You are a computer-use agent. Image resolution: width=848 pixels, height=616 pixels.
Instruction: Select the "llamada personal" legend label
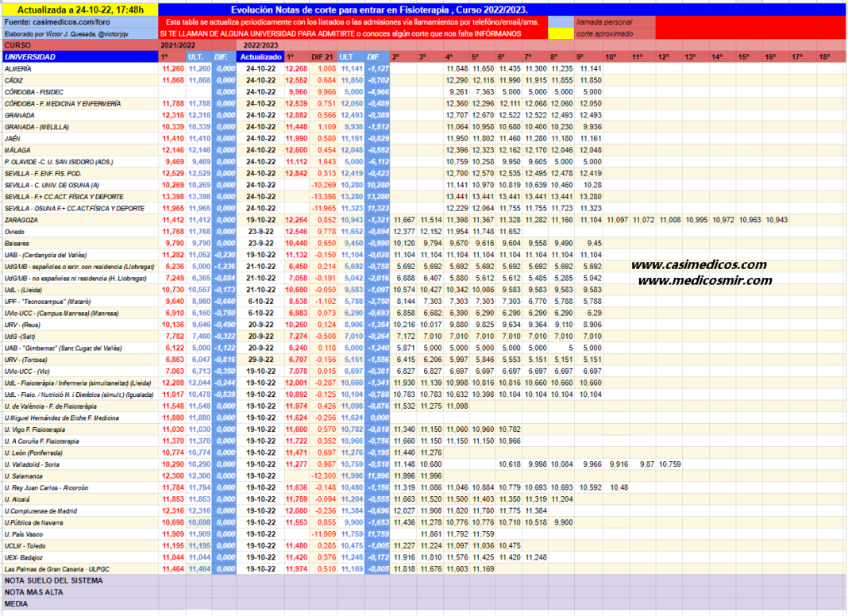pos(615,22)
